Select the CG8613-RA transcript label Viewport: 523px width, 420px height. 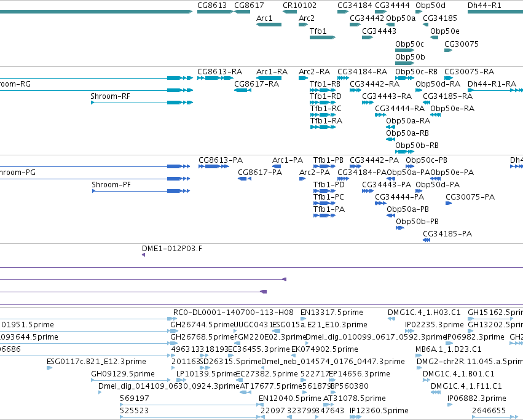coord(220,72)
